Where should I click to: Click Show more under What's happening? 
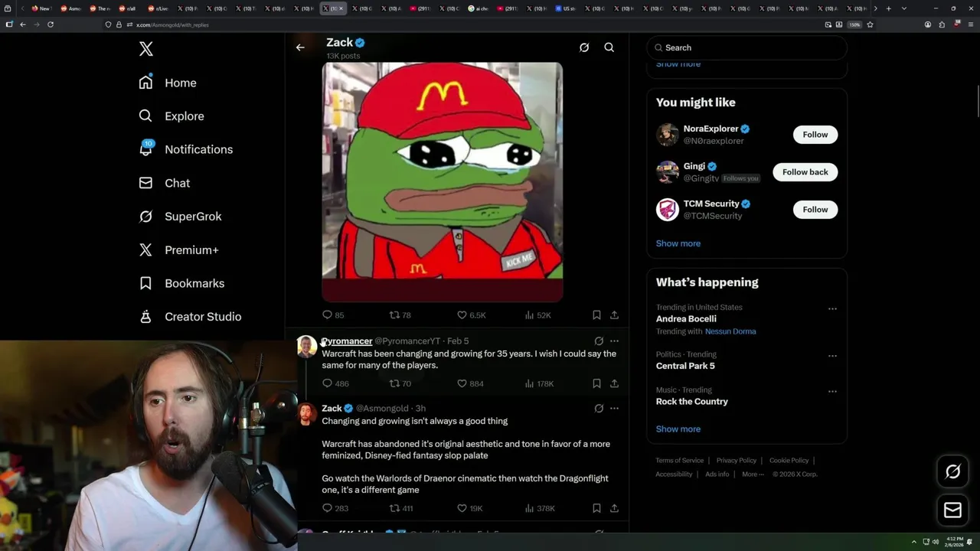(x=678, y=429)
